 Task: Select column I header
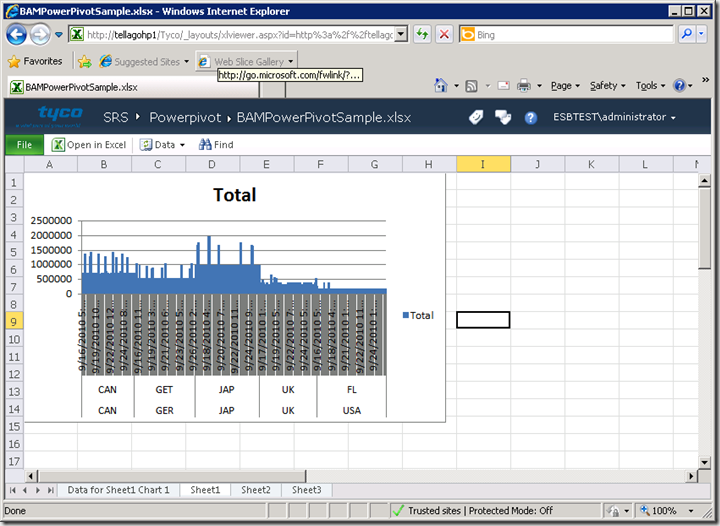[x=483, y=164]
